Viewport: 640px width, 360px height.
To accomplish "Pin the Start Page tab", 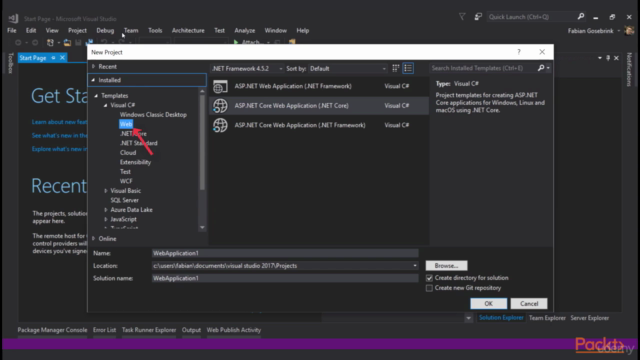I will (53, 58).
